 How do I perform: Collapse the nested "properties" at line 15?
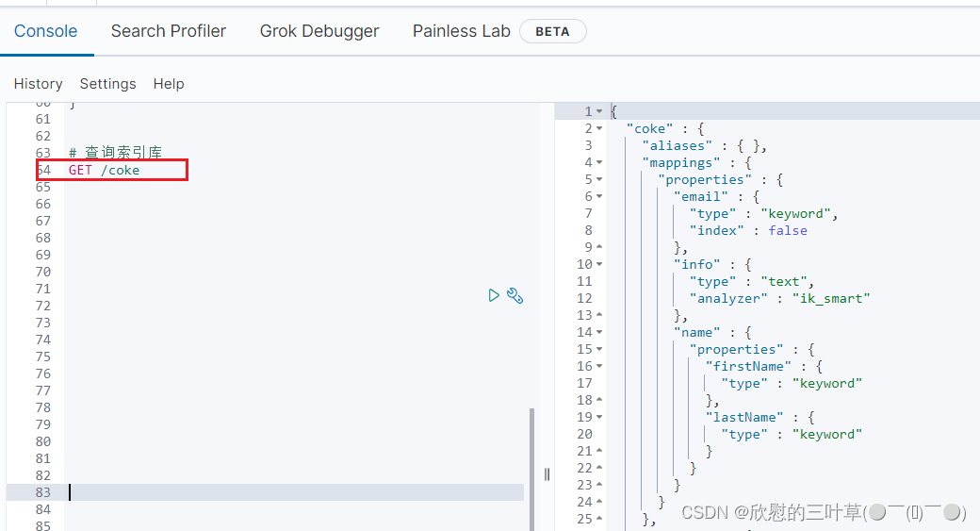(x=599, y=349)
